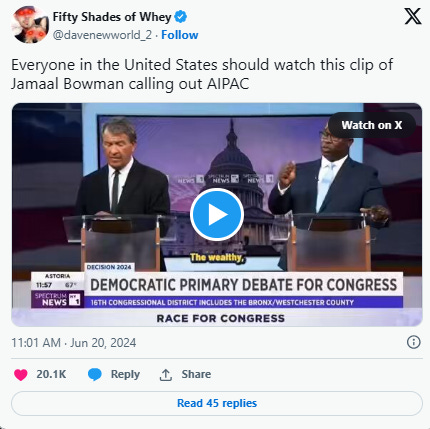
Task: Click the Reply text label
Action: click(x=125, y=374)
